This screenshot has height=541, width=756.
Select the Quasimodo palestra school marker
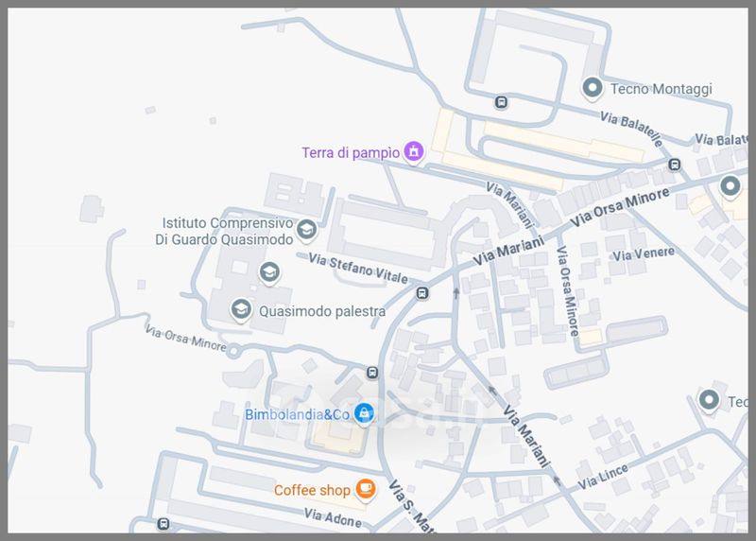click(x=241, y=310)
